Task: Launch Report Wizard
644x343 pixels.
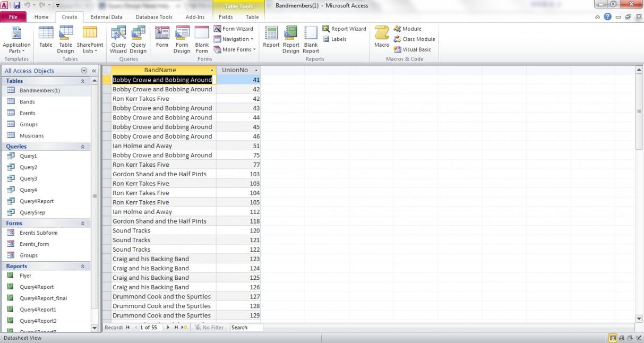Action: [345, 29]
